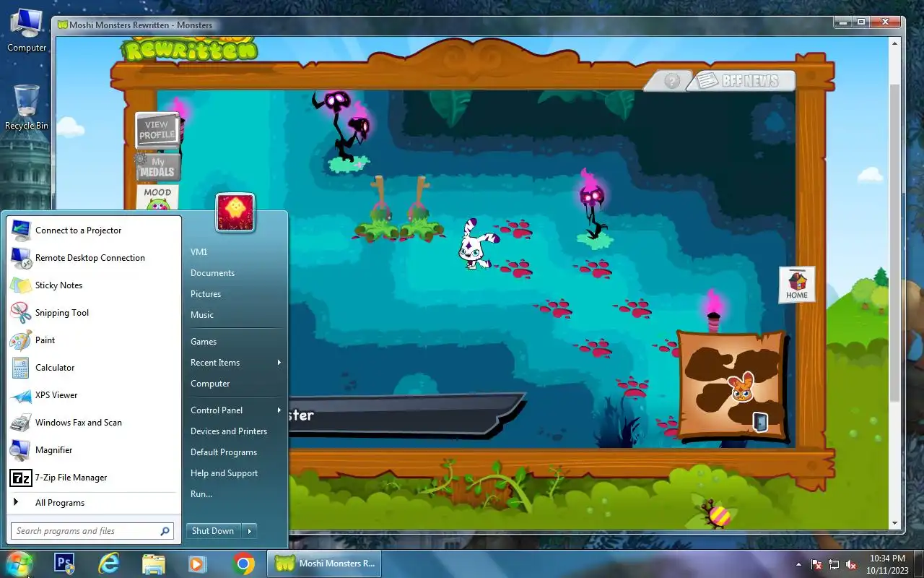The image size is (924, 578).
Task: Open Computer desktop icon
Action: pyautogui.click(x=27, y=31)
